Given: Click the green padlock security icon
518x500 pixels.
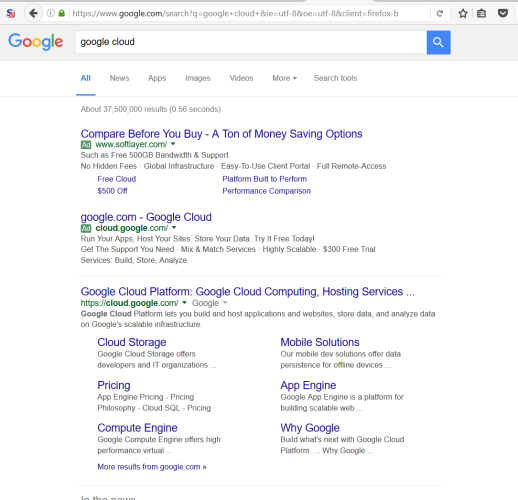Looking at the screenshot, I should [61, 13].
